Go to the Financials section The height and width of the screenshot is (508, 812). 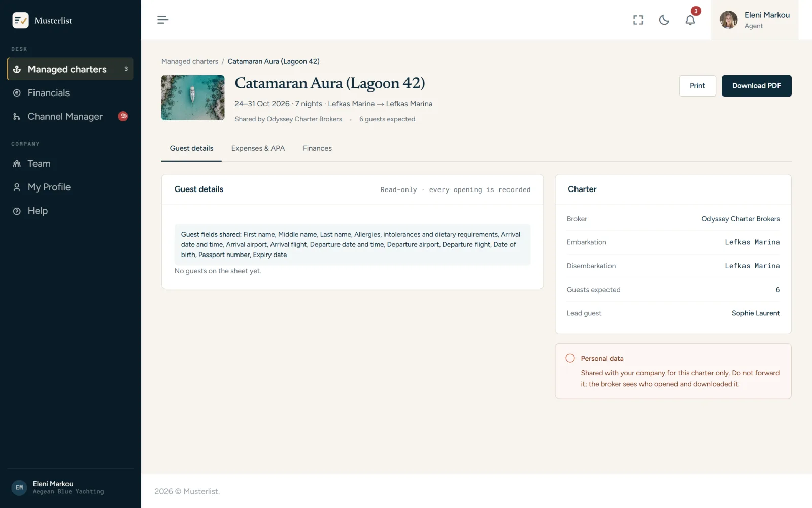[71, 92]
